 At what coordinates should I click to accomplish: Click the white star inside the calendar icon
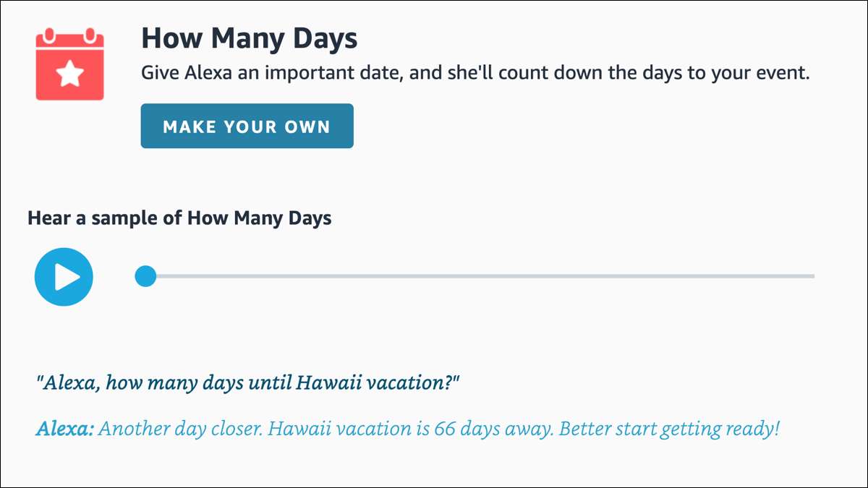tap(70, 74)
